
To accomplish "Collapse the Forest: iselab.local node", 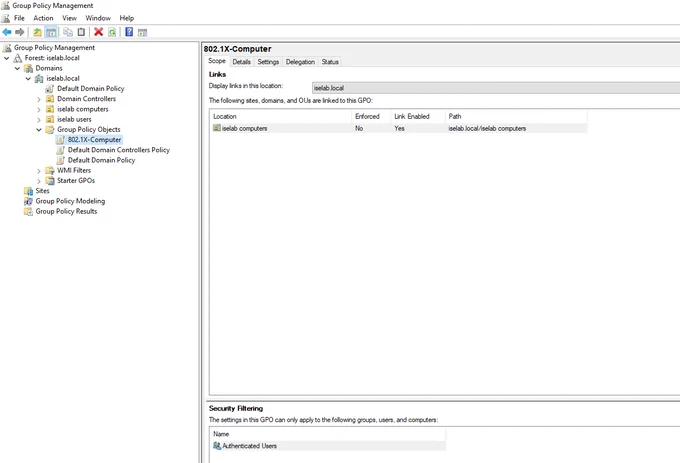I will (x=7, y=58).
